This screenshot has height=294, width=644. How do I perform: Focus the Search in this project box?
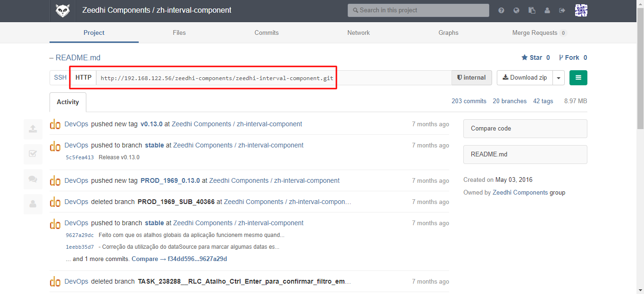tap(418, 10)
